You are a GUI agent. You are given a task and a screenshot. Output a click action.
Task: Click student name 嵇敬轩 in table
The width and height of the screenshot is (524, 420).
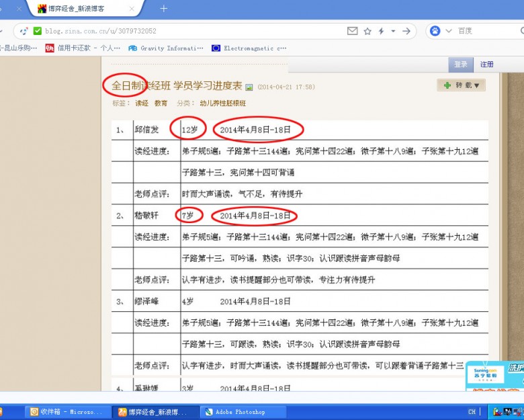point(146,216)
